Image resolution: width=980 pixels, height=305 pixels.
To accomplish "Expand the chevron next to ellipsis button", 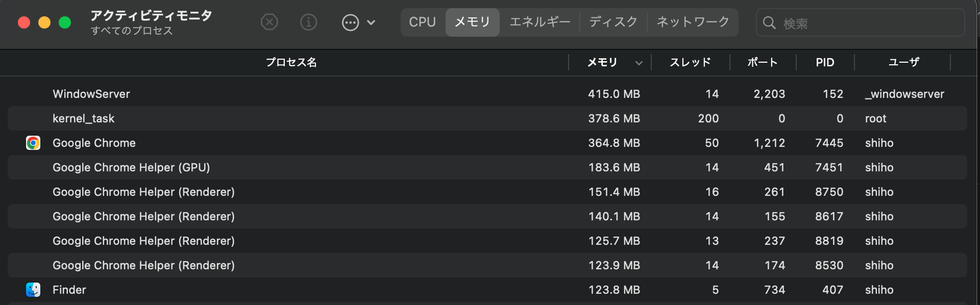I will (372, 22).
